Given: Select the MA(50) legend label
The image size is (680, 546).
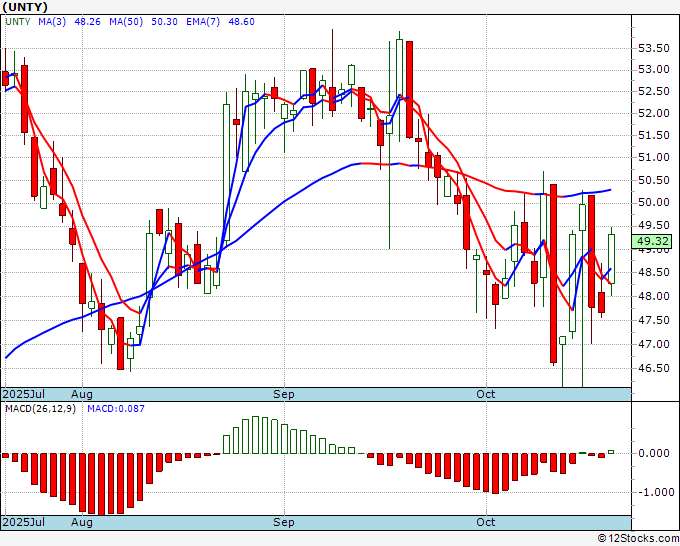Looking at the screenshot, I should pyautogui.click(x=126, y=22).
